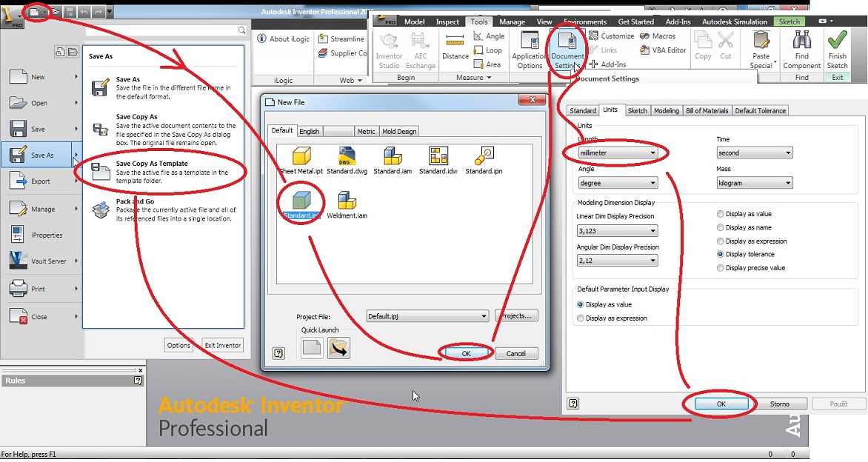Click the Finish Sketch checkmark
Screen dimensions: 868x462
coord(837,41)
